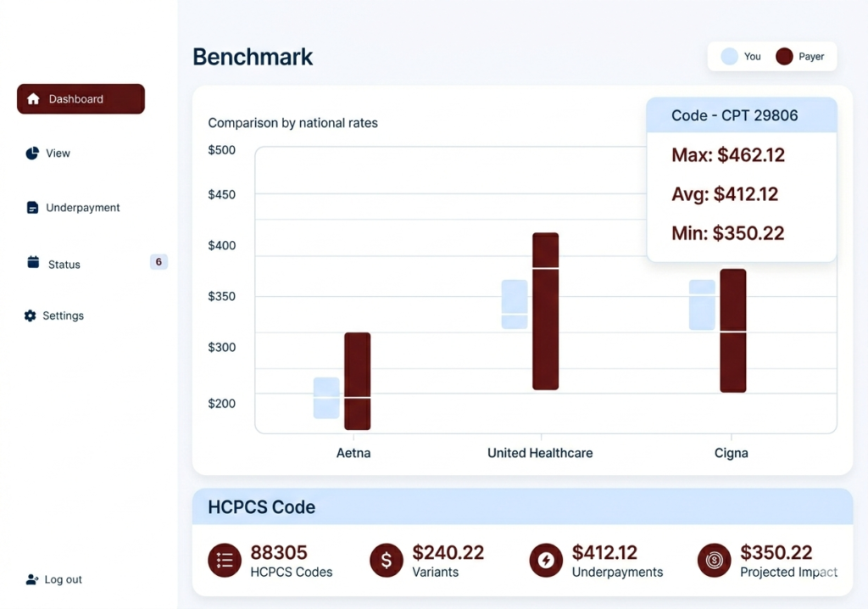Click the light blue Aetna You bar

[326, 398]
